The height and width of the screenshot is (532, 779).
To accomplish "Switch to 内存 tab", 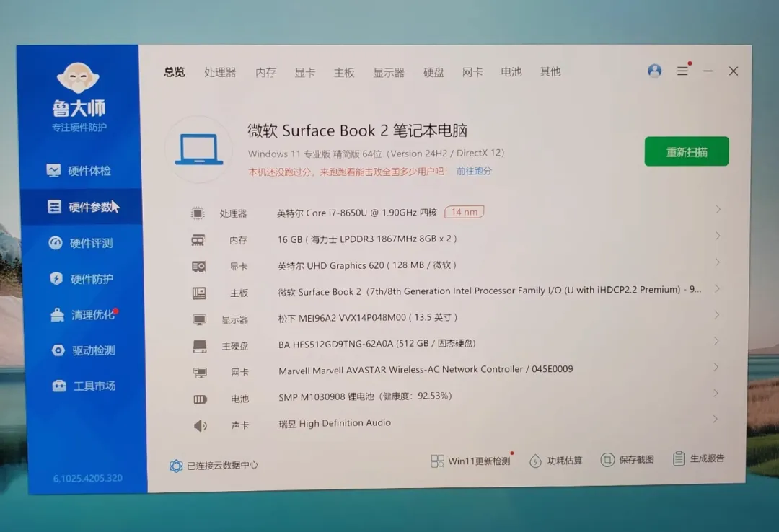I will click(265, 73).
